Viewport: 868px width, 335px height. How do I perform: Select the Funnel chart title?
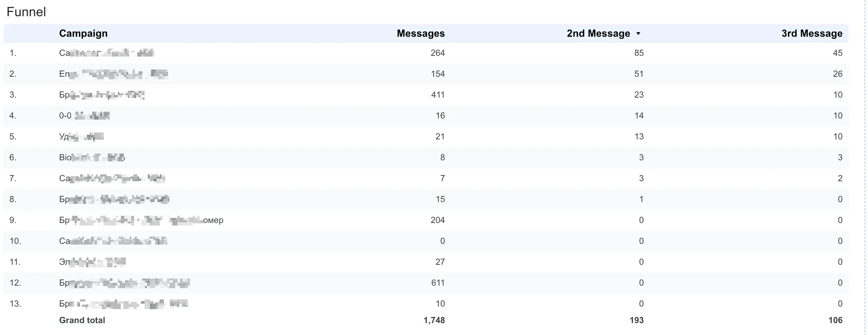click(26, 12)
